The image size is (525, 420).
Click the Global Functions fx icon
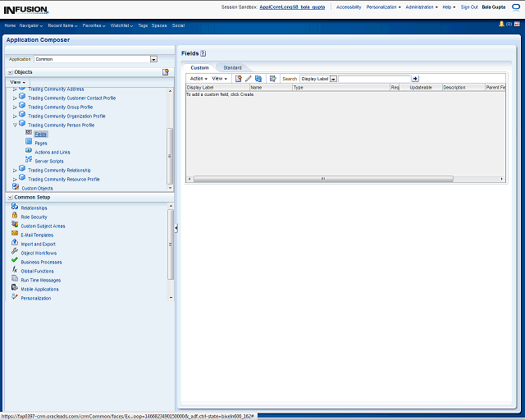pyautogui.click(x=15, y=270)
